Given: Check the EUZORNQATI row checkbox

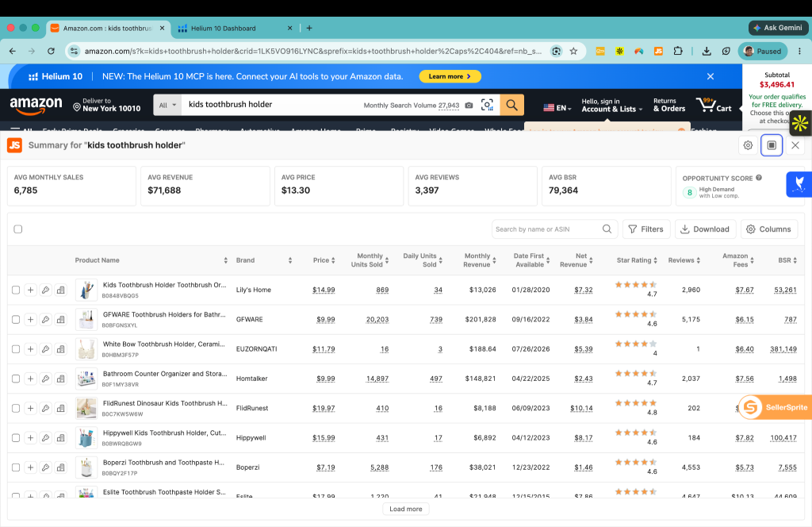Looking at the screenshot, I should point(16,349).
